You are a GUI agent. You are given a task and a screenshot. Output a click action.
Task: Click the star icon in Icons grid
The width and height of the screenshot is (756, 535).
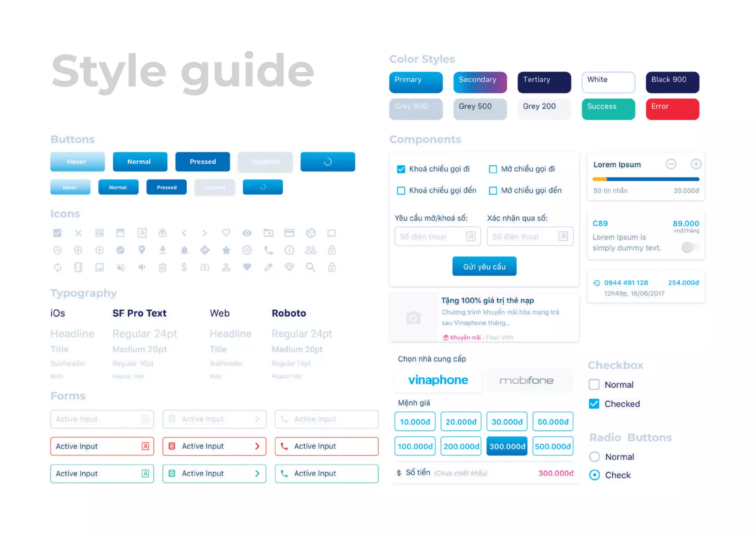click(226, 250)
